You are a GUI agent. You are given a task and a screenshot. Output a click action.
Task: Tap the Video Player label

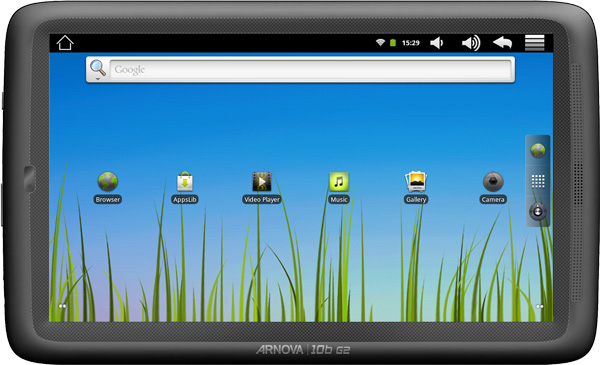262,199
